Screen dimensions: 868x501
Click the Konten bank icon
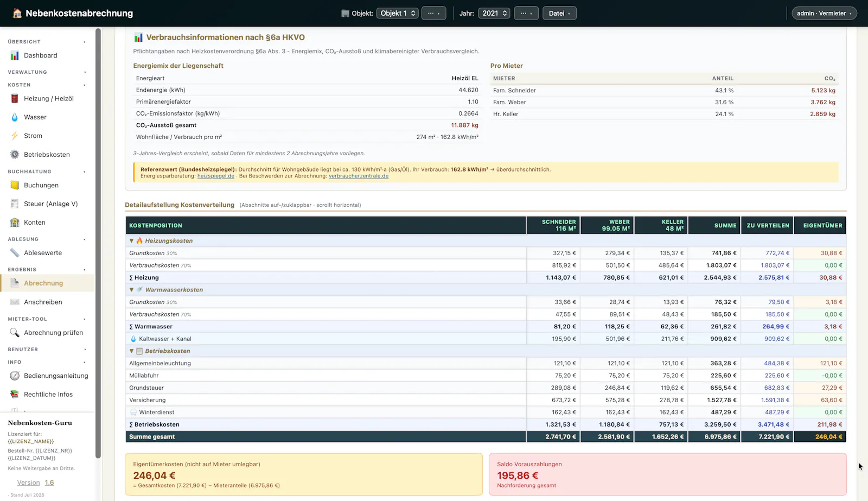(15, 223)
